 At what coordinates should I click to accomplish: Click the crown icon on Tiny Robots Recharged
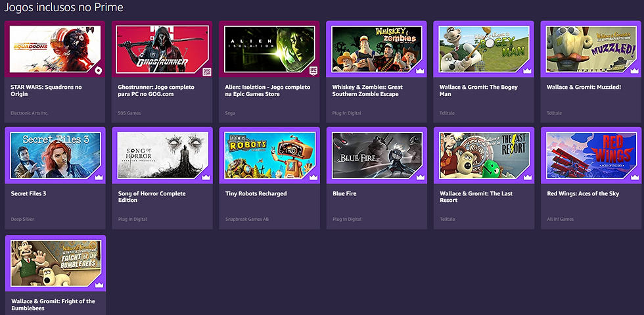313,178
